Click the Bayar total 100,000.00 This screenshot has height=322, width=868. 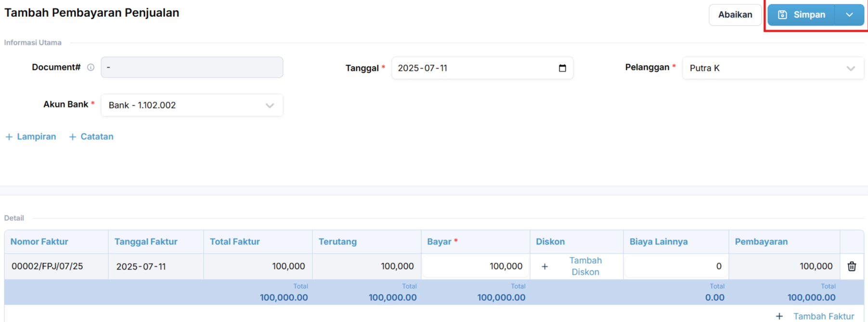tap(501, 297)
